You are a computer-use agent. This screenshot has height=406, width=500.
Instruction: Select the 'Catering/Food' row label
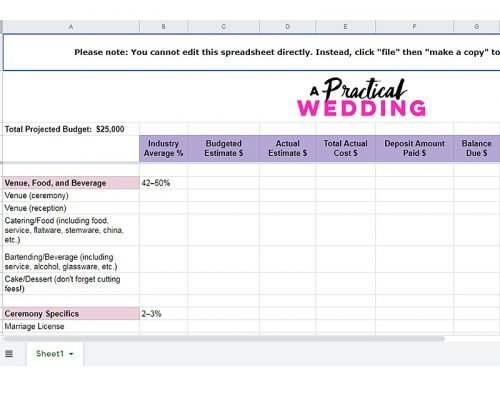coord(71,230)
